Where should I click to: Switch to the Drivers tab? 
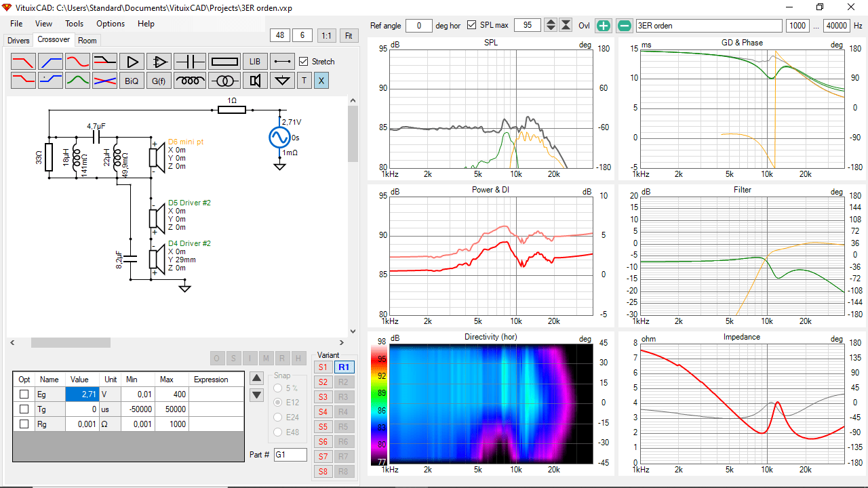coord(18,41)
